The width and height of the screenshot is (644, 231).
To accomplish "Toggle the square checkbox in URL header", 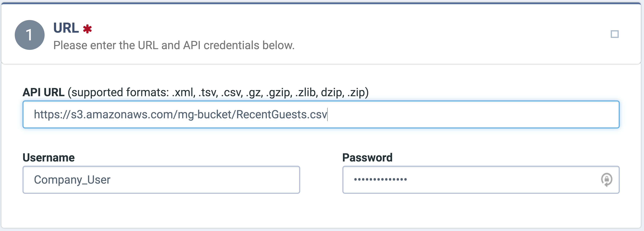I will (x=615, y=34).
